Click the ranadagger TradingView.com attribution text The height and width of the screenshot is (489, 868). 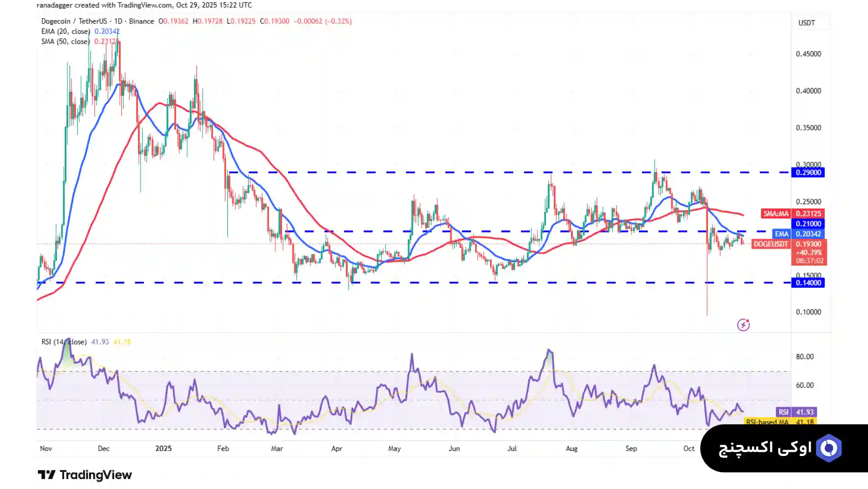tap(144, 5)
